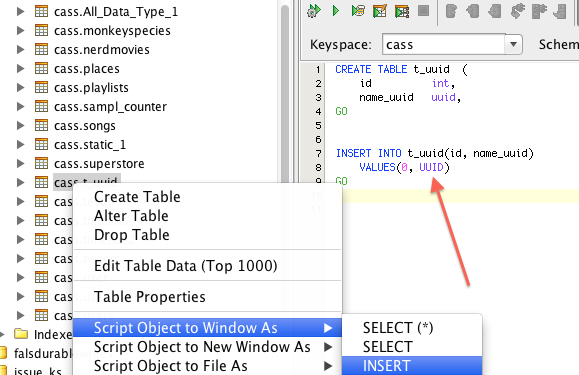The height and width of the screenshot is (375, 579).
Task: Expand the cass.playlists table node
Action: (x=21, y=87)
